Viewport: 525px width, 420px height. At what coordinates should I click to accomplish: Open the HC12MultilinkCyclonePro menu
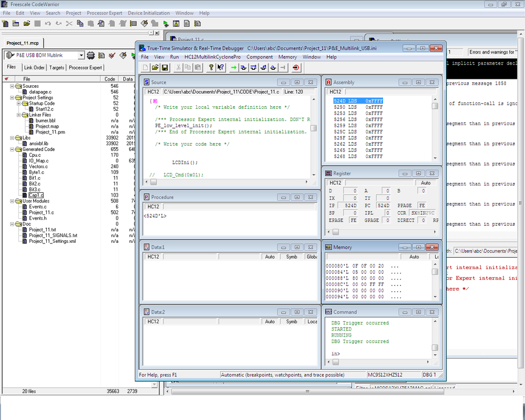pyautogui.click(x=212, y=57)
